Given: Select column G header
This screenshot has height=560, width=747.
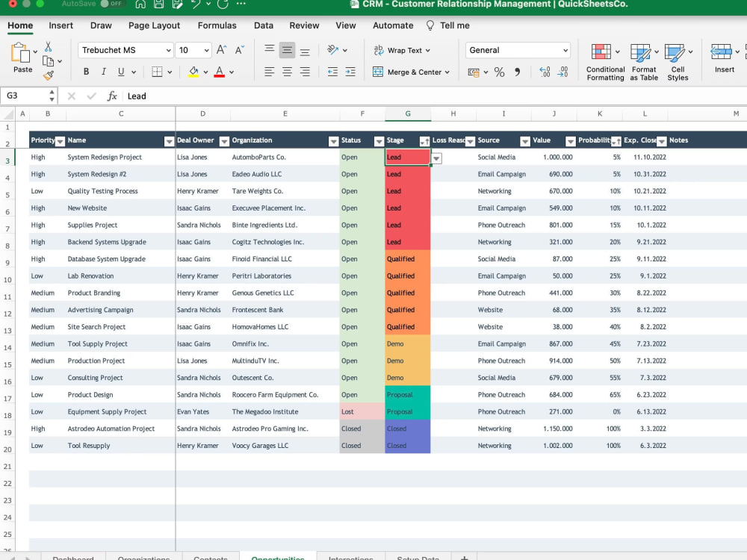Looking at the screenshot, I should [408, 113].
